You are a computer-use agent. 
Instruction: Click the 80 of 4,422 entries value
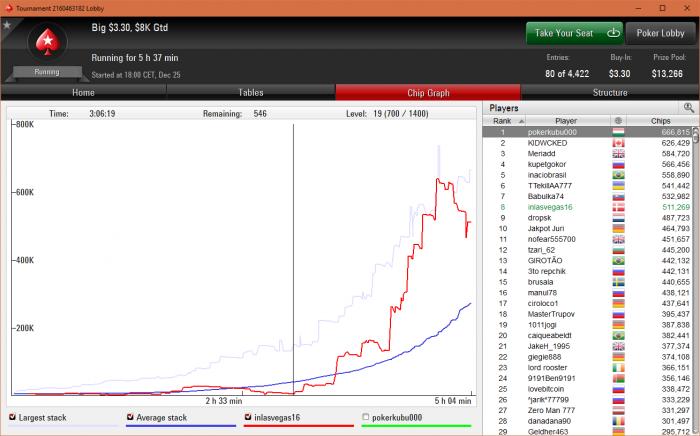(x=567, y=74)
